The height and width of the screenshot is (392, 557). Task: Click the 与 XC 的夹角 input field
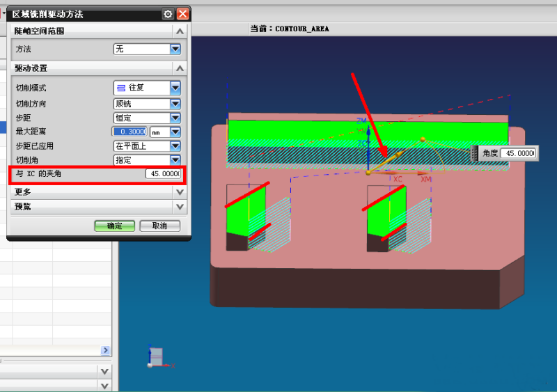pos(163,173)
